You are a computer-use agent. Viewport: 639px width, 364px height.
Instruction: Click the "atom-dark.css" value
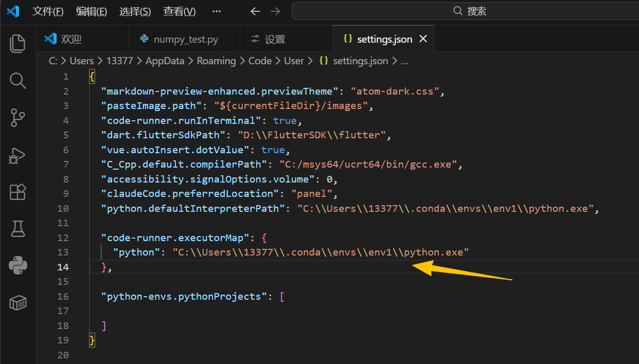tap(395, 92)
